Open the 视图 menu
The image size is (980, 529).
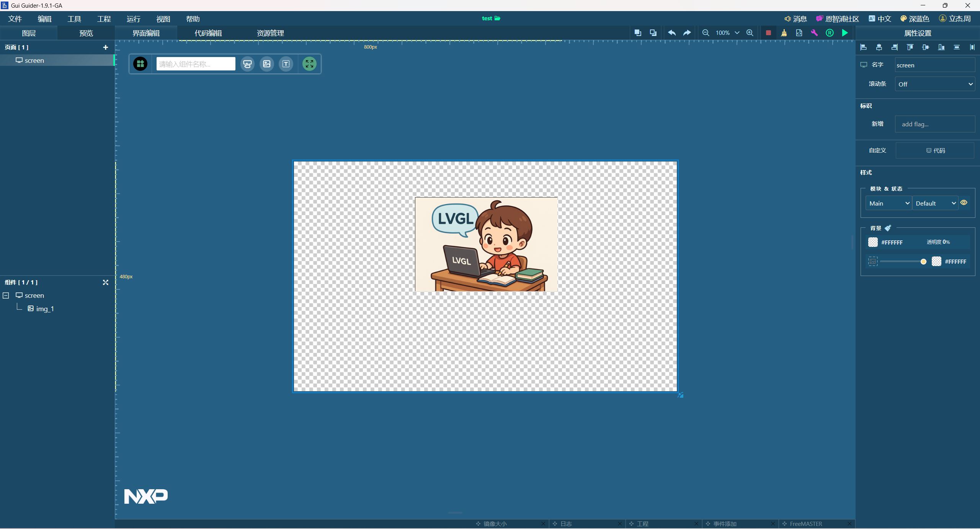point(163,19)
